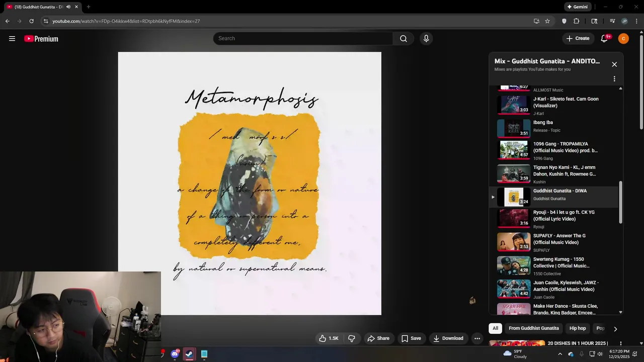
Task: Open Extensions puzzle piece menu
Action: tap(577, 21)
